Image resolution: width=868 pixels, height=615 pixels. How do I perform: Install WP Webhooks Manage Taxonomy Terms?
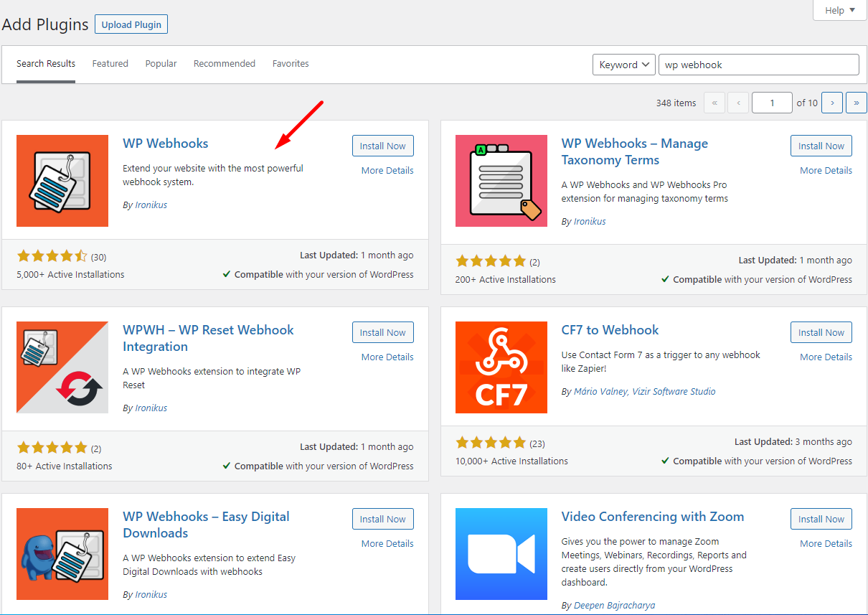click(821, 146)
